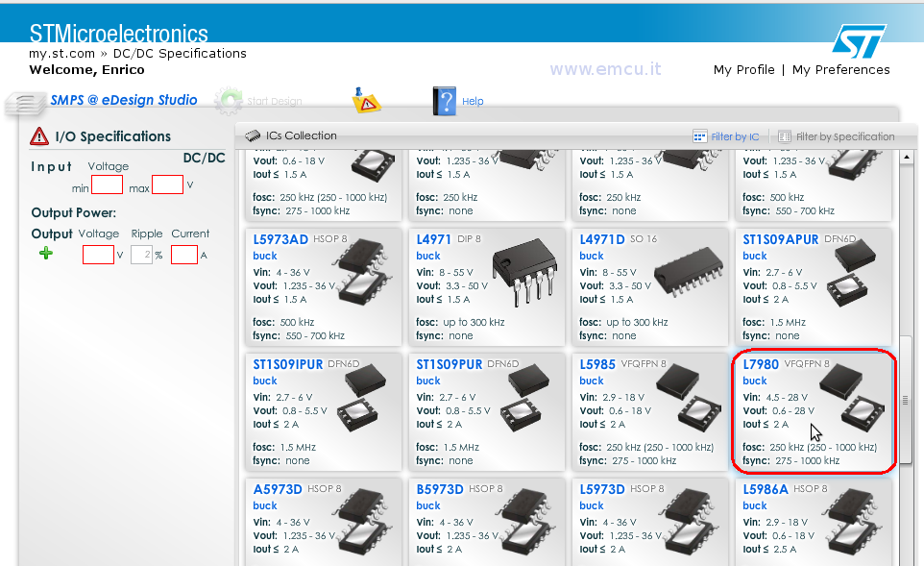The width and height of the screenshot is (924, 566).
Task: Click the L5973D HSOP 8 chip image
Action: pos(689,522)
